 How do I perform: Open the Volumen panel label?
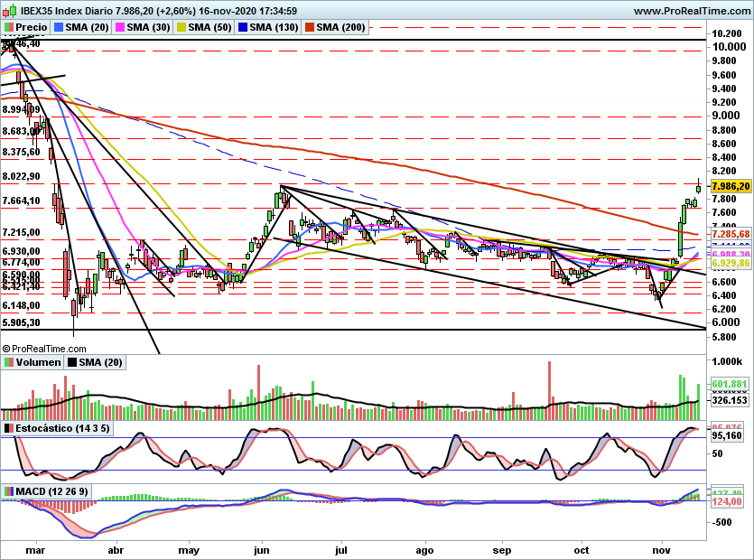pyautogui.click(x=39, y=362)
